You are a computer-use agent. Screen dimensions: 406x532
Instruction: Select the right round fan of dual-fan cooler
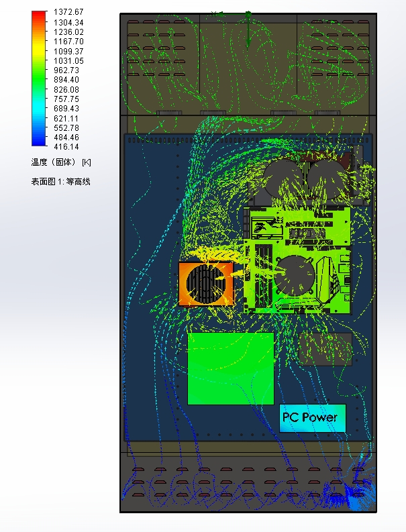pos(327,179)
